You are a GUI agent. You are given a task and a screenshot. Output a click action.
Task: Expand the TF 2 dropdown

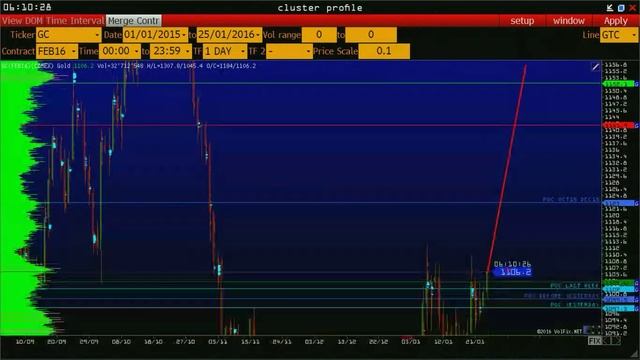[x=289, y=51]
